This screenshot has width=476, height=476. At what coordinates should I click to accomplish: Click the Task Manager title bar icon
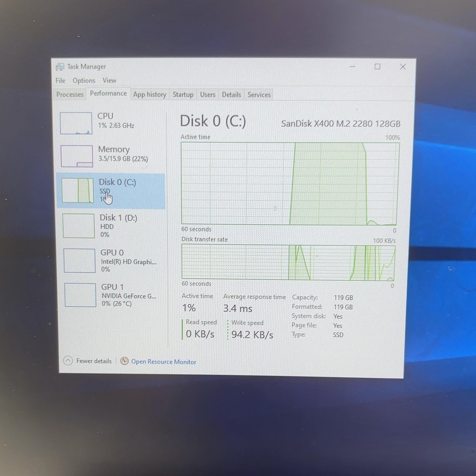tap(60, 67)
